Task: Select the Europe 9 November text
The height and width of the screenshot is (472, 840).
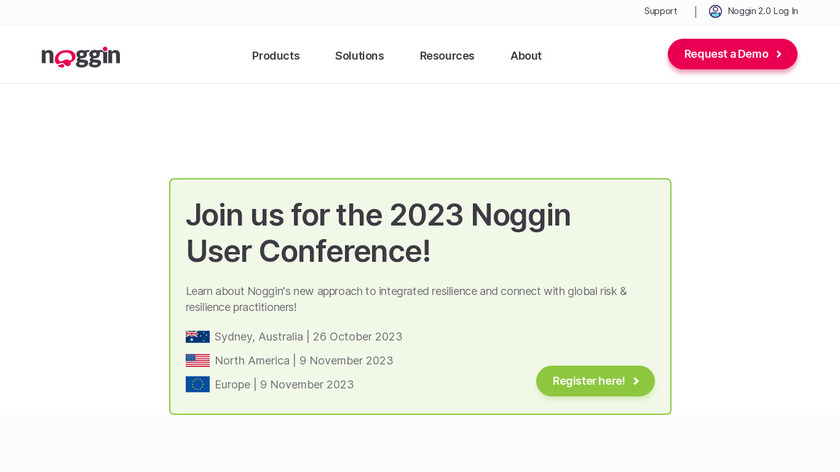Action: point(284,385)
